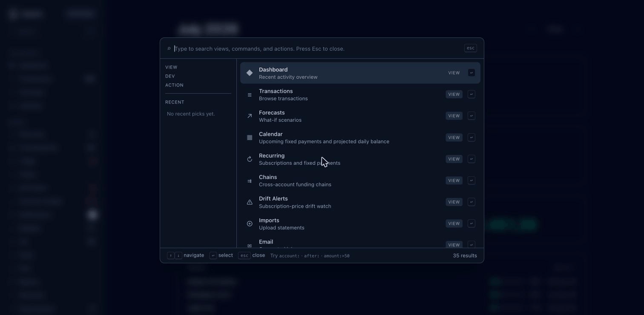Viewport: 644px width, 315px height.
Task: Click the Email envelope icon
Action: tap(250, 245)
